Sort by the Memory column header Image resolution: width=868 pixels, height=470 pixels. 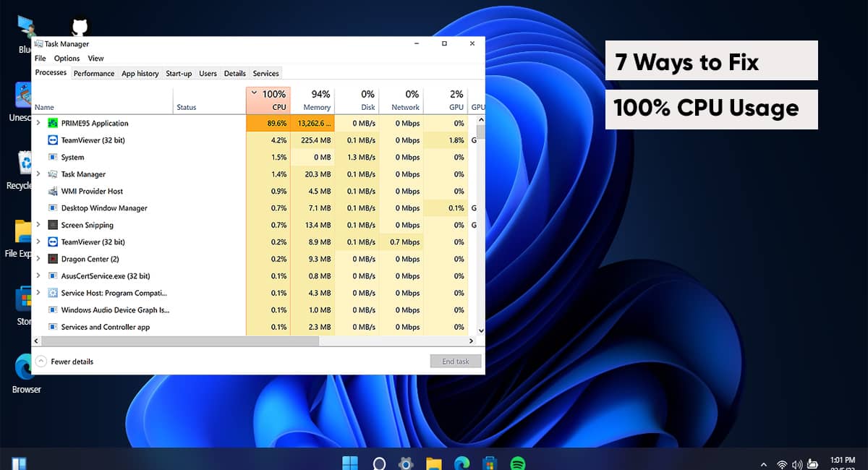point(312,101)
